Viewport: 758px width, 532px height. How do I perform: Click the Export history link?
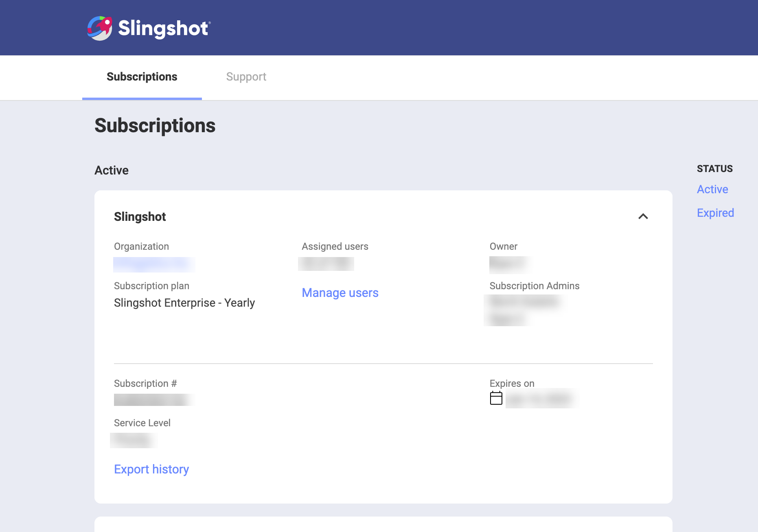pyautogui.click(x=151, y=469)
